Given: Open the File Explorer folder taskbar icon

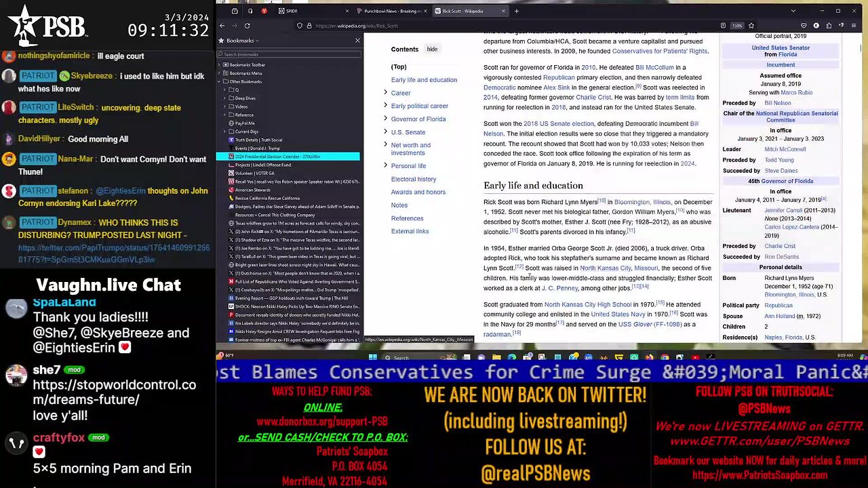Looking at the screenshot, I should click(x=496, y=357).
